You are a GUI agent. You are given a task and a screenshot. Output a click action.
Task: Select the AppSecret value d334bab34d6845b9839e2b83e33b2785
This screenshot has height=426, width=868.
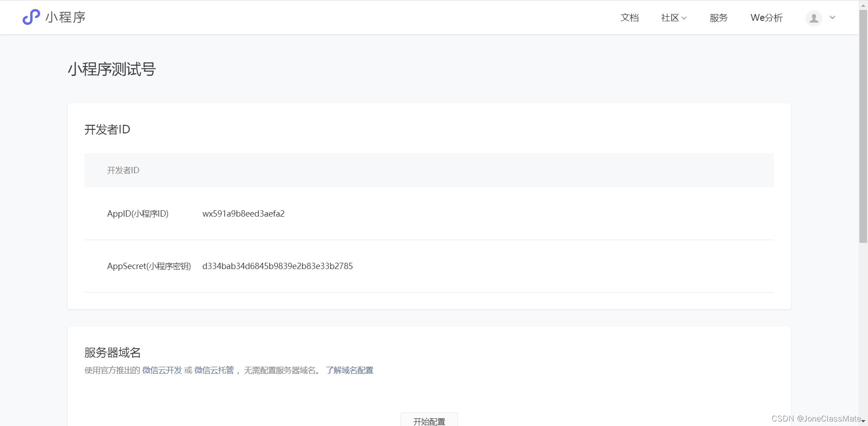click(x=278, y=266)
